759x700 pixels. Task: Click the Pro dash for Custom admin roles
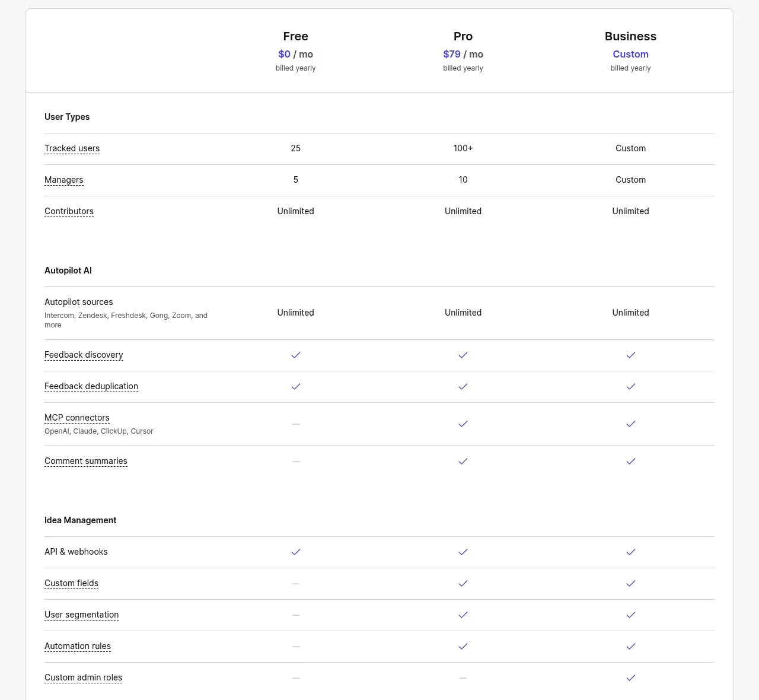click(463, 678)
